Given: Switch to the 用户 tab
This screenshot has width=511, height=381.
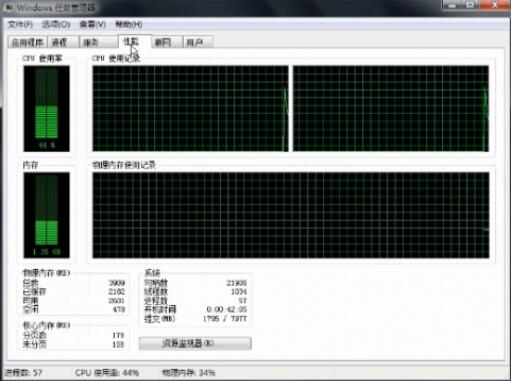Looking at the screenshot, I should pyautogui.click(x=198, y=42).
